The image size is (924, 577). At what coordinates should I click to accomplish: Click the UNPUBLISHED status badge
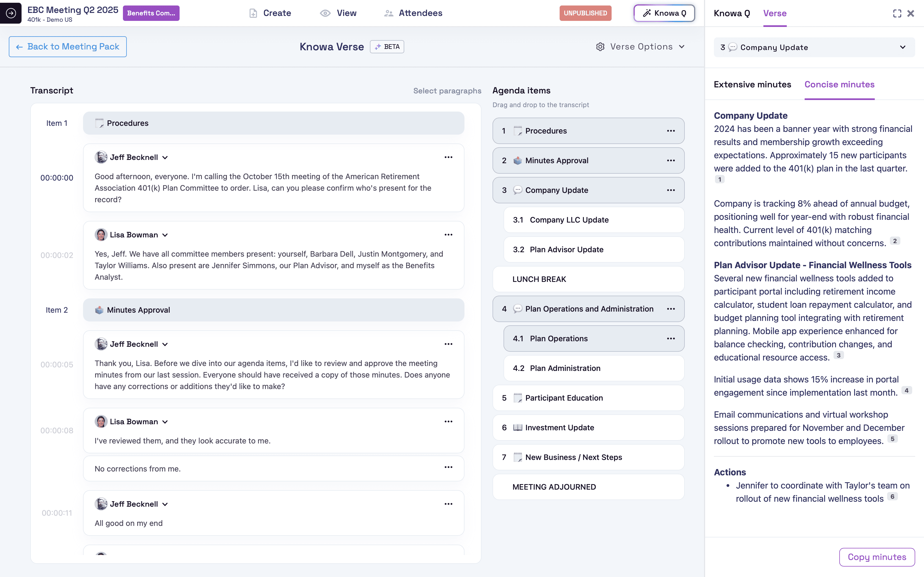pyautogui.click(x=585, y=13)
